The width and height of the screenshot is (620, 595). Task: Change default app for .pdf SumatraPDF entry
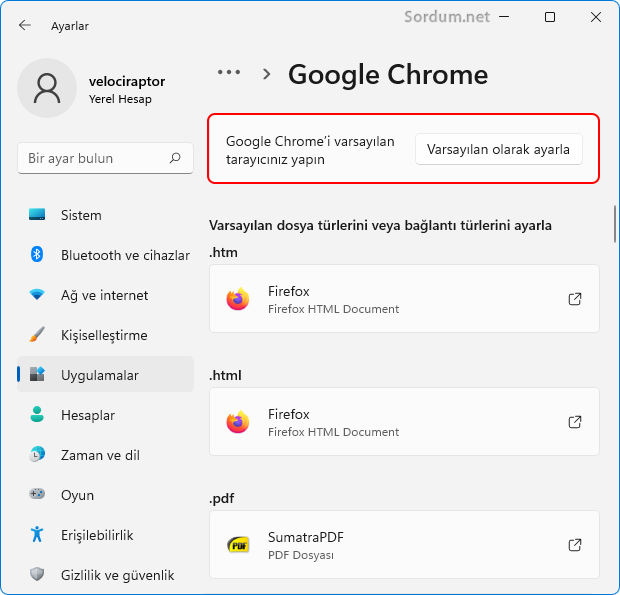pyautogui.click(x=404, y=545)
